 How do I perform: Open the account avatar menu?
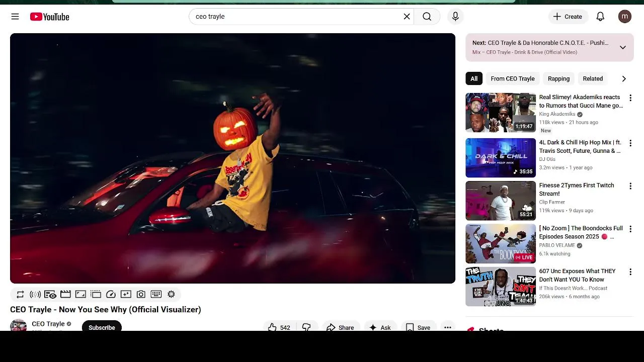coord(625,17)
